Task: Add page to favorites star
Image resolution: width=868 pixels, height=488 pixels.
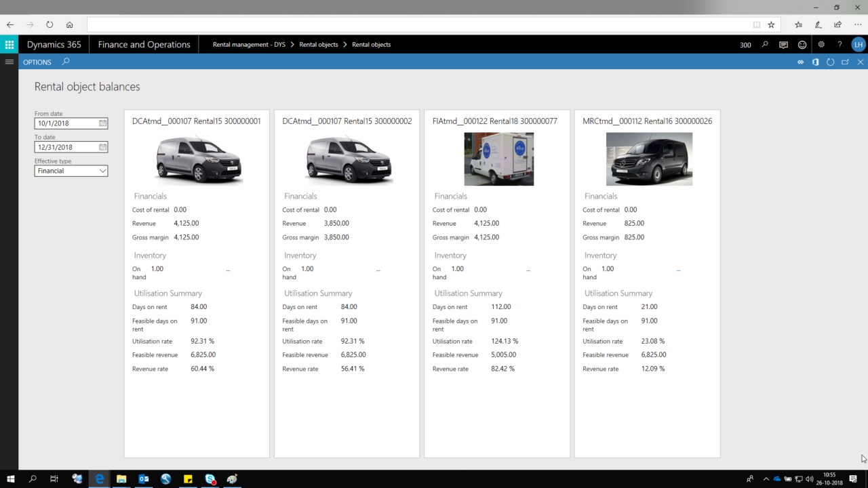Action: pos(771,24)
